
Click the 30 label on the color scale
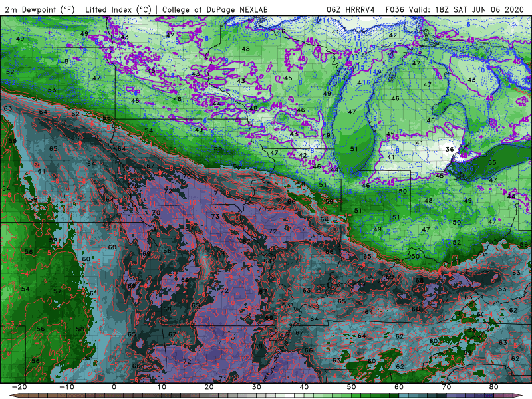[x=257, y=387]
